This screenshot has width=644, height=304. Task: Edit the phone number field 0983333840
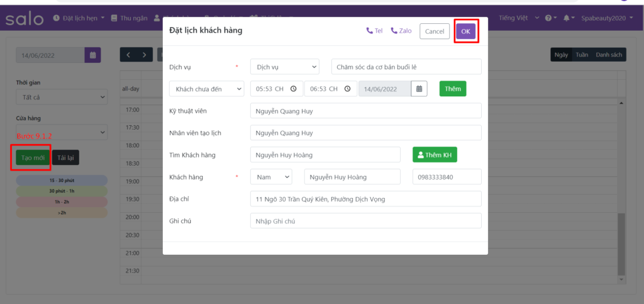pyautogui.click(x=447, y=177)
